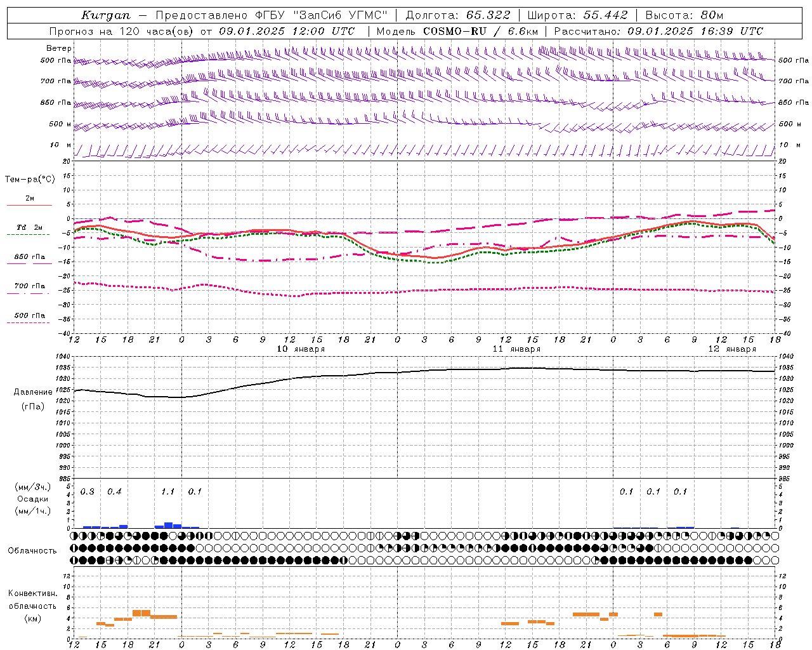The height and width of the screenshot is (650, 812).
Task: Click the left "500 гПа" wind level label
Action: [56, 60]
